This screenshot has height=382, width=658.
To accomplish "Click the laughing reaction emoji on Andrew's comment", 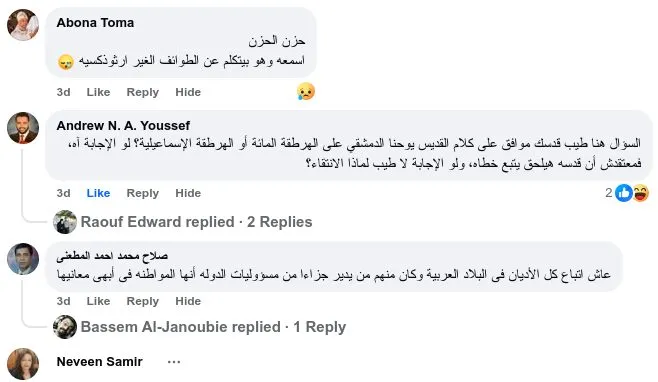I will coord(641,193).
